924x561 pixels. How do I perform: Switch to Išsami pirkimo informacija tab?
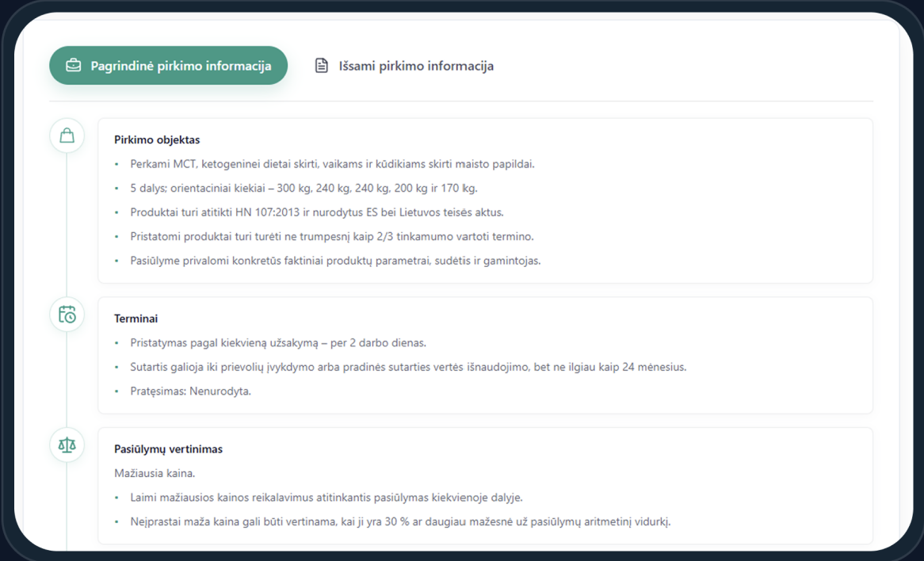[x=404, y=66]
